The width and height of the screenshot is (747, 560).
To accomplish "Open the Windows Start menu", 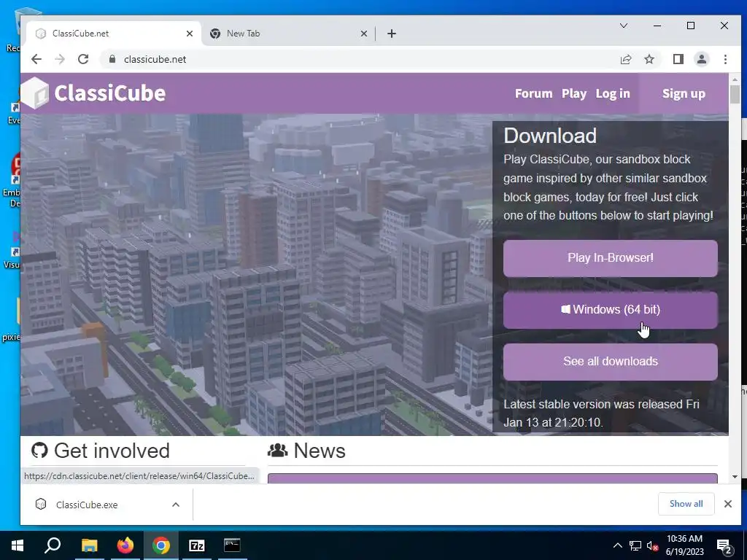I will pos(18,545).
